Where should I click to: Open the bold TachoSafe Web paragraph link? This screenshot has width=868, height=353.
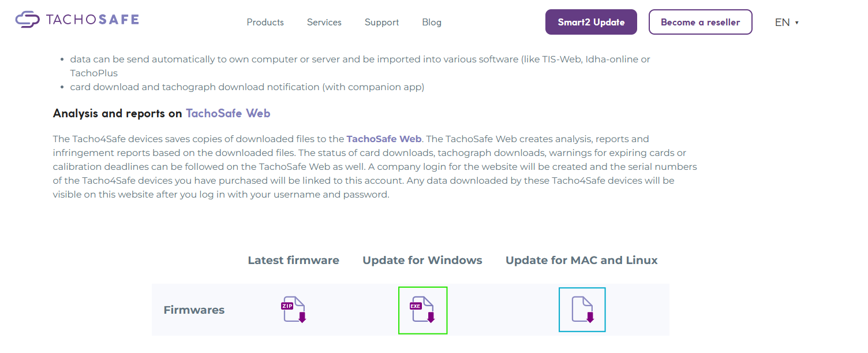pos(384,139)
